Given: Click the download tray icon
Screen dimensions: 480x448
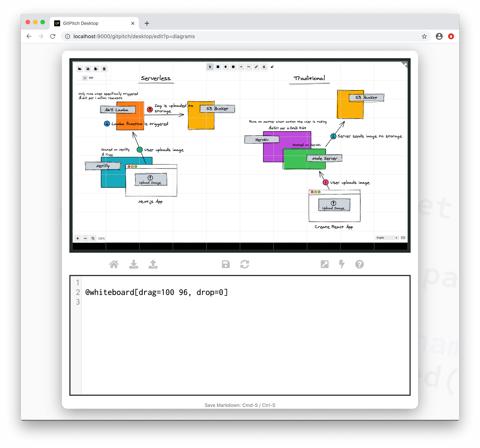Looking at the screenshot, I should [x=134, y=264].
